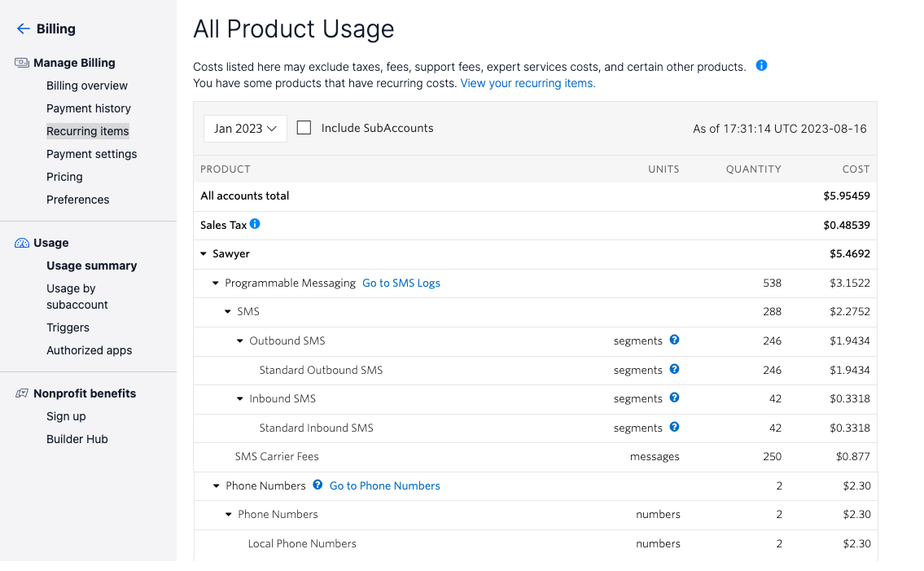Image resolution: width=924 pixels, height=571 pixels.
Task: Open the Go to SMS Logs link
Action: [401, 283]
